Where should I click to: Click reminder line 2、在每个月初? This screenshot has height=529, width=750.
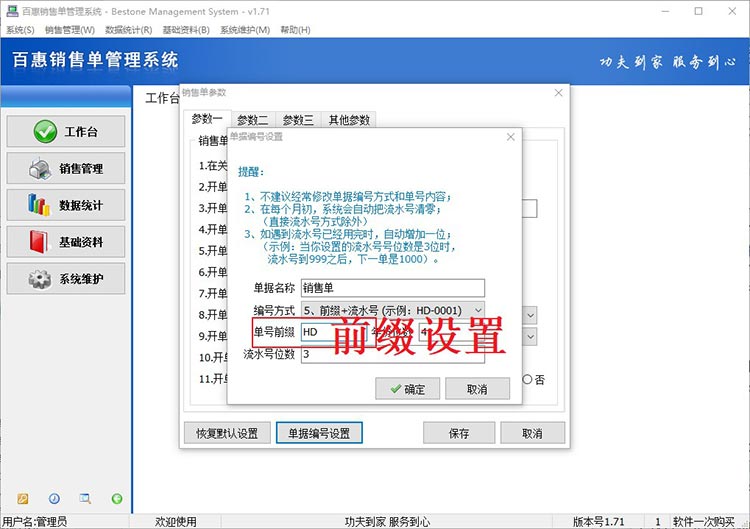click(342, 209)
